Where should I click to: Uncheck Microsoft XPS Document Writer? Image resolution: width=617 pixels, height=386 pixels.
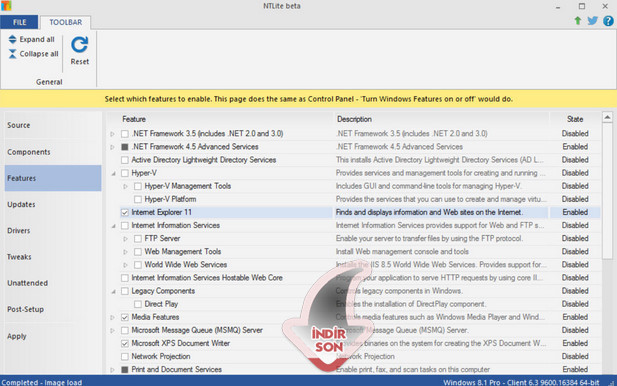pyautogui.click(x=125, y=344)
